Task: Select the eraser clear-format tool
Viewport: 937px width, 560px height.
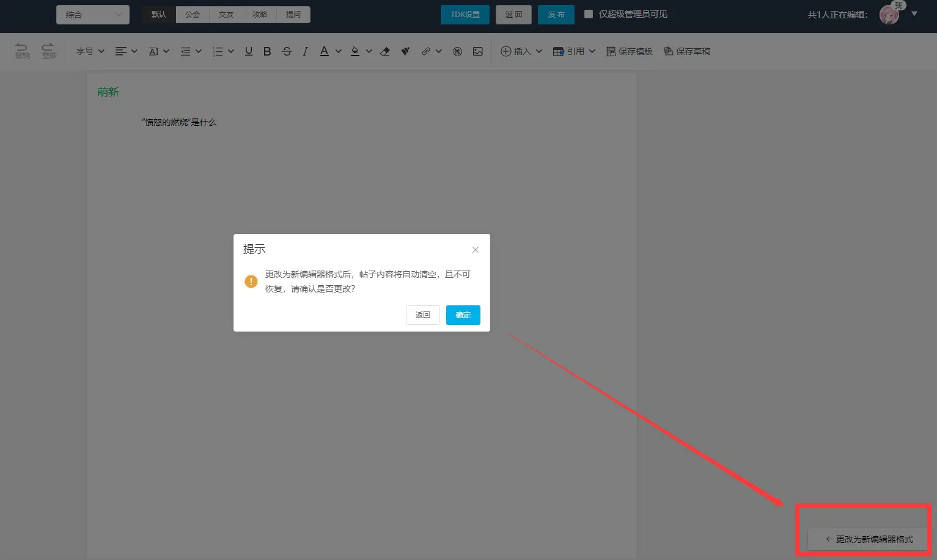Action: click(x=385, y=52)
